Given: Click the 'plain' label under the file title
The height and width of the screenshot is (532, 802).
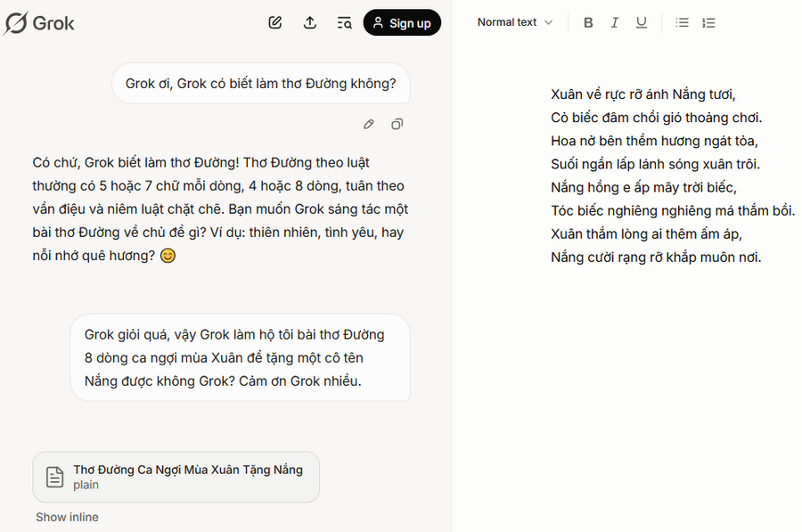Looking at the screenshot, I should tap(86, 485).
